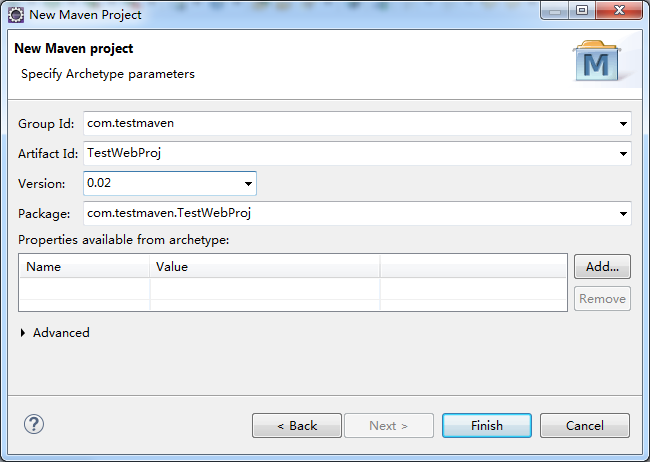650x462 pixels.
Task: Click in the Package field com.testmaven.TestWebProj
Action: pos(357,214)
